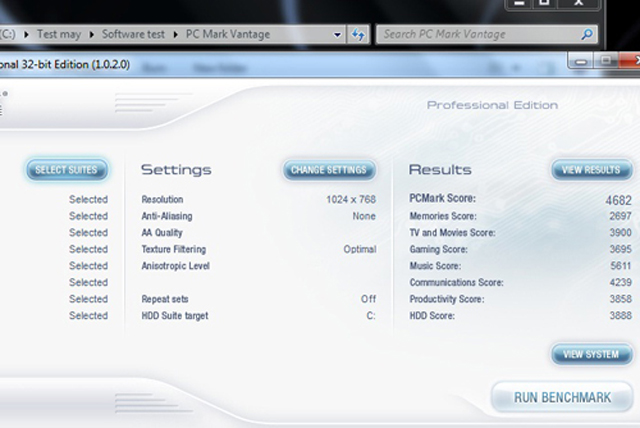Image resolution: width=640 pixels, height=428 pixels.
Task: Minimize the Explorer window behind
Action: coord(519,3)
